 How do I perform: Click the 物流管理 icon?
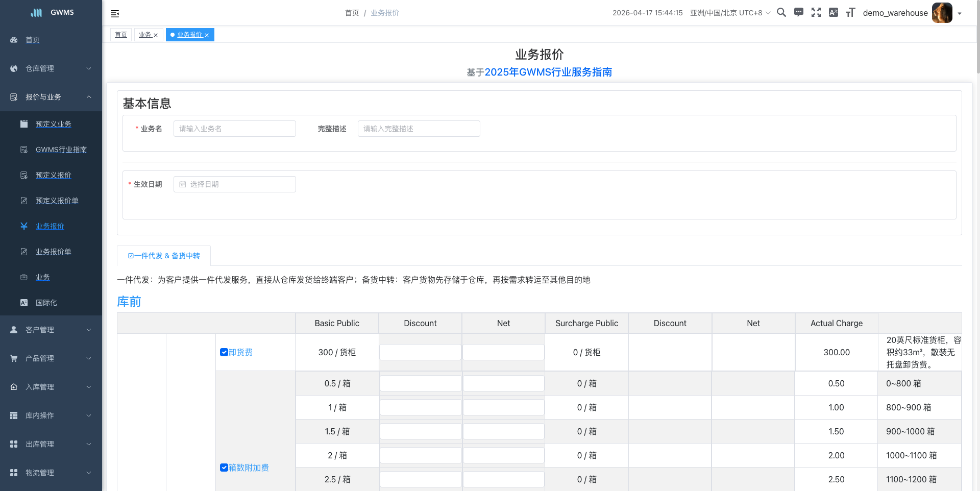pyautogui.click(x=14, y=473)
